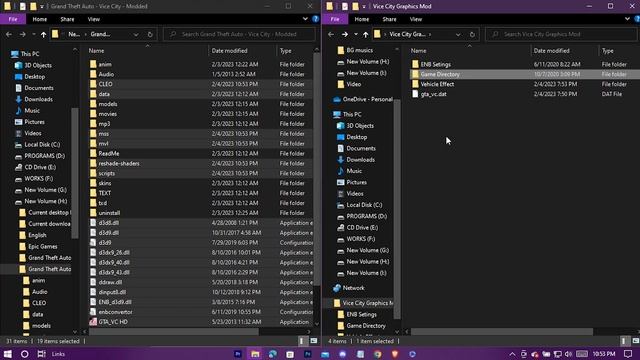Screen dimensions: 640x360
Task: Expand the ribbon in the Modded window
Action: (305, 19)
